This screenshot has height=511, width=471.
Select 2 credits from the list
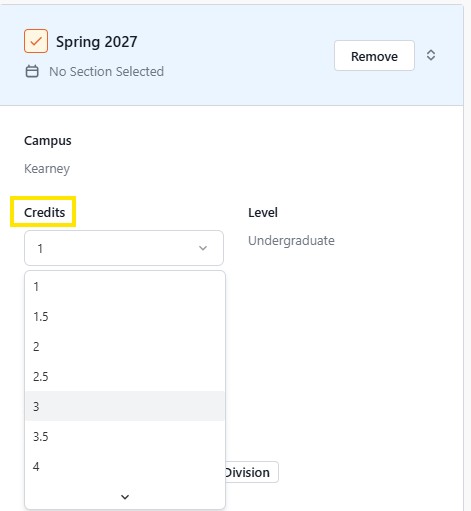point(125,347)
